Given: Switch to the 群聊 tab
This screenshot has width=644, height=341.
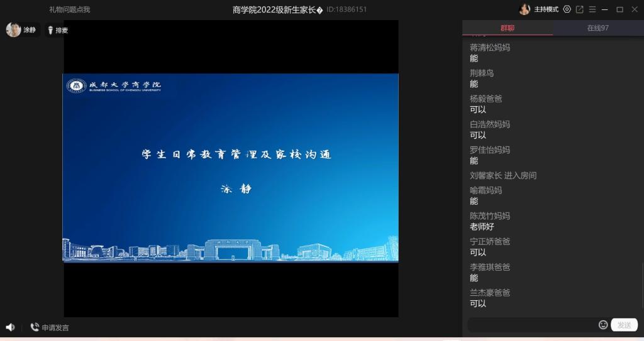Looking at the screenshot, I should (x=508, y=28).
